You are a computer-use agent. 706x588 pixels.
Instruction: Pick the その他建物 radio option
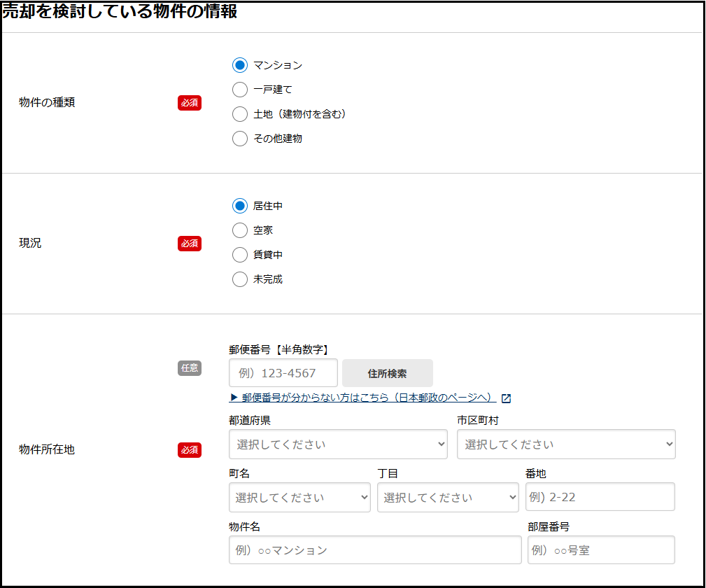pyautogui.click(x=240, y=139)
